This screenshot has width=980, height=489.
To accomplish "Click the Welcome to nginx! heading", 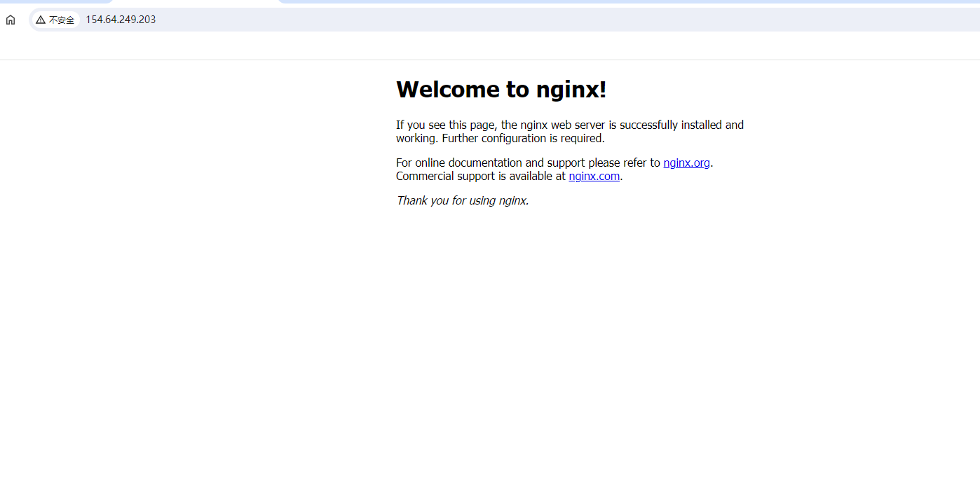I will [x=501, y=90].
